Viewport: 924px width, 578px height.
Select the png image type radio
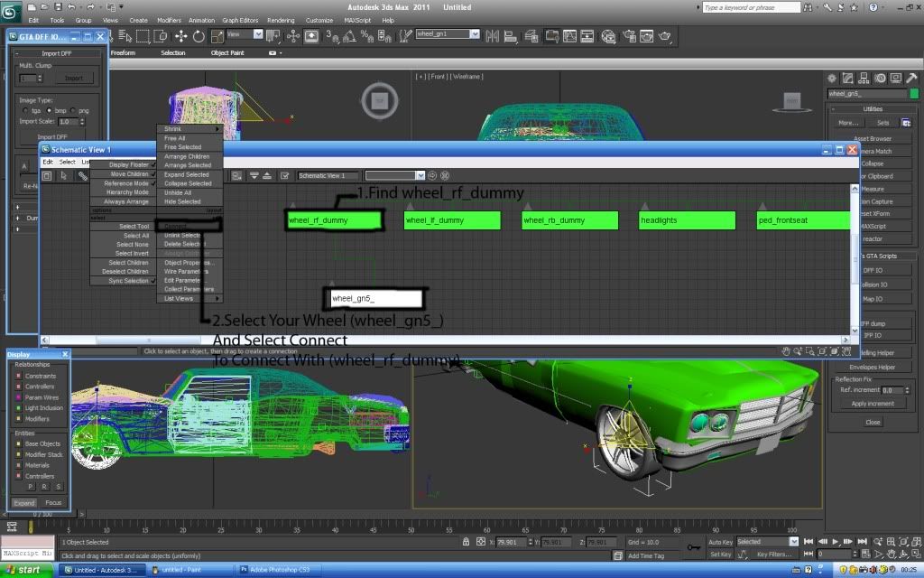click(x=72, y=110)
